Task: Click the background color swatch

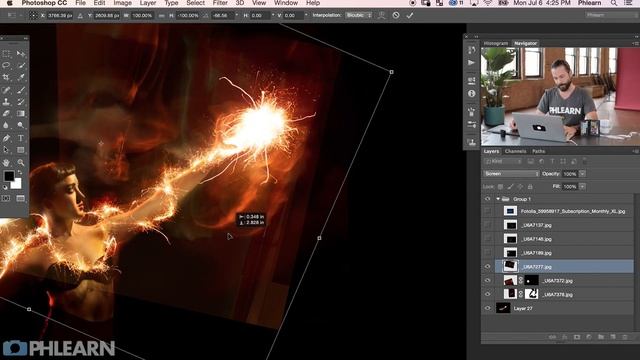Action: (16, 184)
